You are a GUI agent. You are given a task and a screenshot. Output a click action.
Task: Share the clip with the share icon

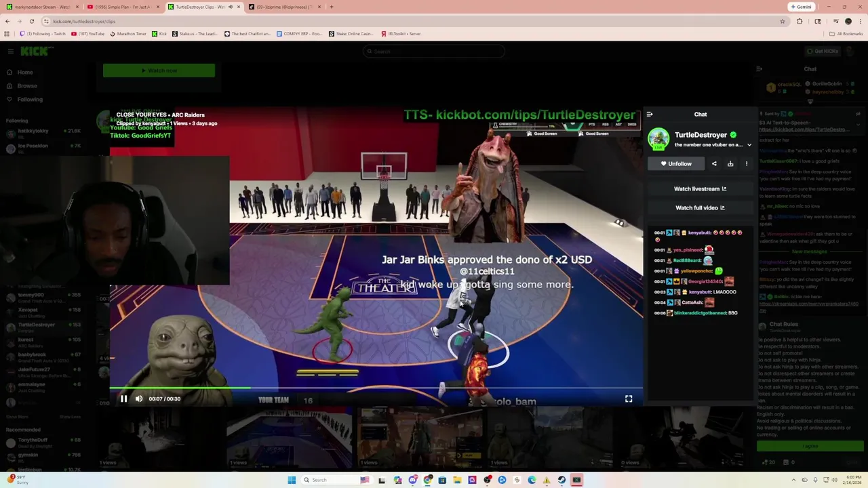[714, 163]
